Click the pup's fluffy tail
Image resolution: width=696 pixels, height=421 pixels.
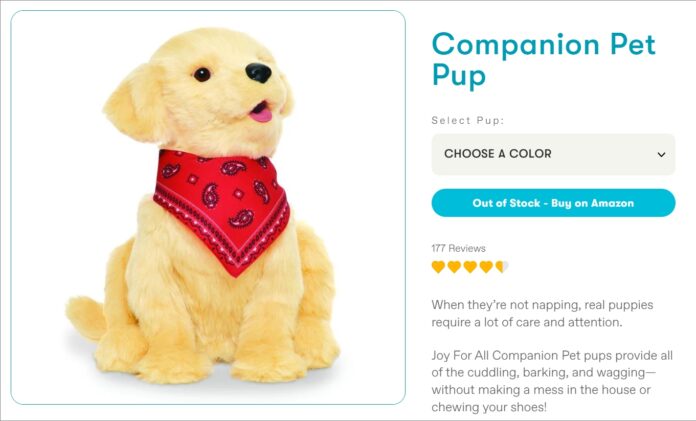tap(87, 318)
